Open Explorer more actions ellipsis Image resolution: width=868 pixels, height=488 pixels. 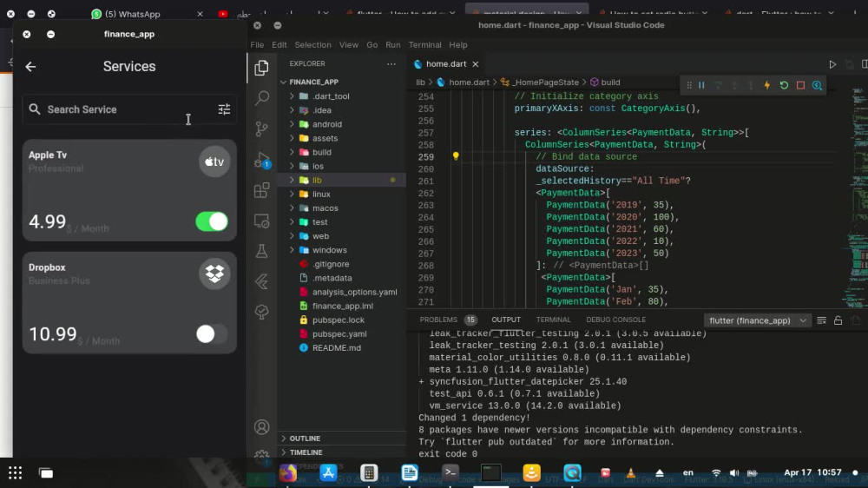pos(391,63)
